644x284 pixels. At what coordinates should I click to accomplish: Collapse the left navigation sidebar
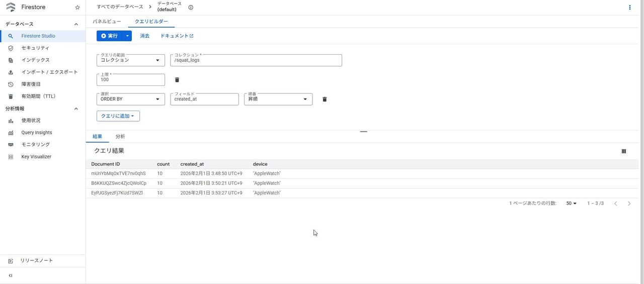(11, 275)
